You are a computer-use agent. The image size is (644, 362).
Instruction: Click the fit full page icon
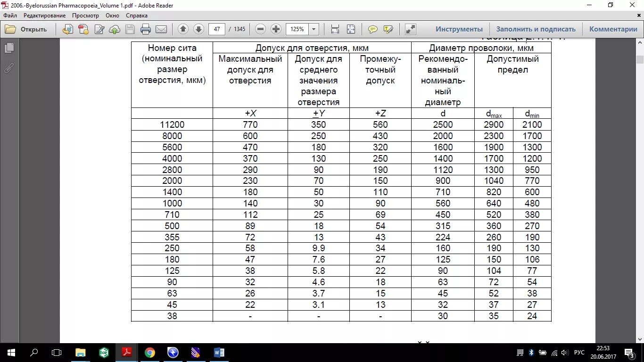point(351,29)
